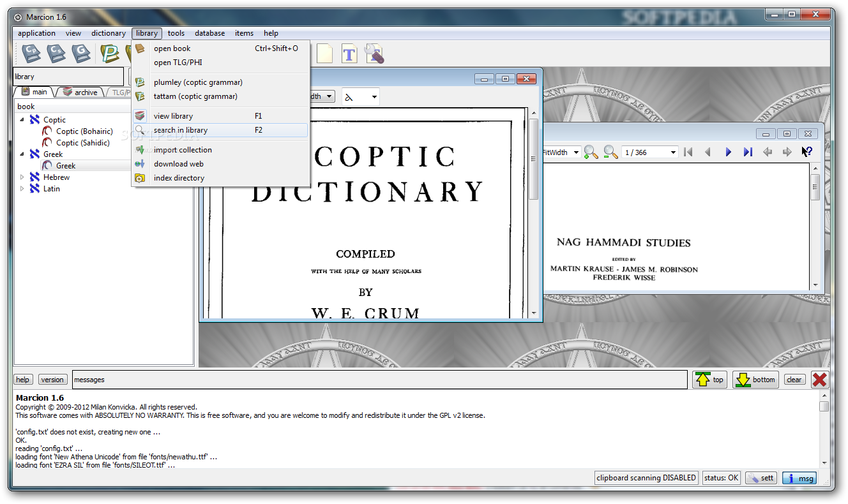Go to previous page in Nag Hammadi viewer
This screenshot has width=848, height=504.
point(708,152)
